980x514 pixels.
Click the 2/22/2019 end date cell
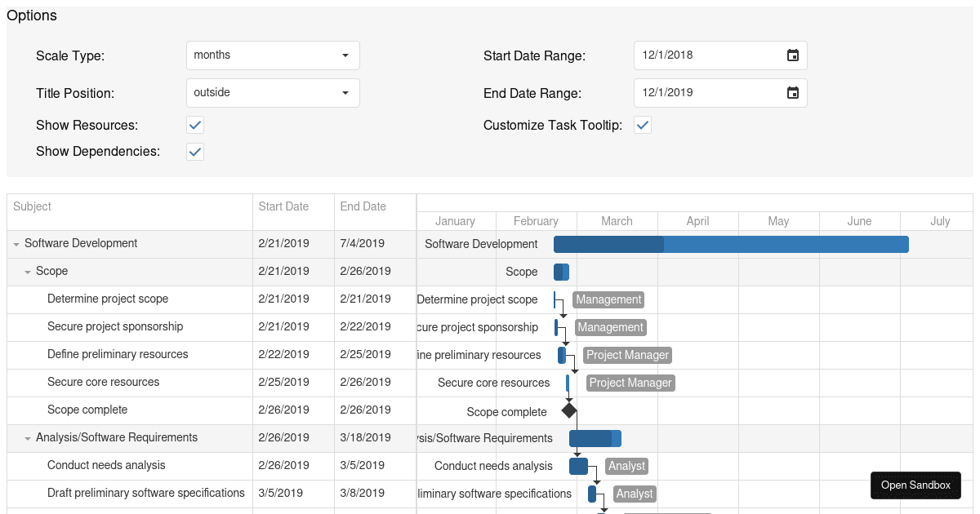point(375,327)
